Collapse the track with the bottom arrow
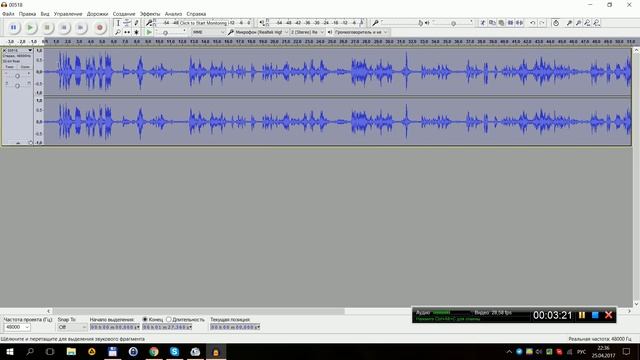The width and height of the screenshot is (640, 360). pos(18,143)
